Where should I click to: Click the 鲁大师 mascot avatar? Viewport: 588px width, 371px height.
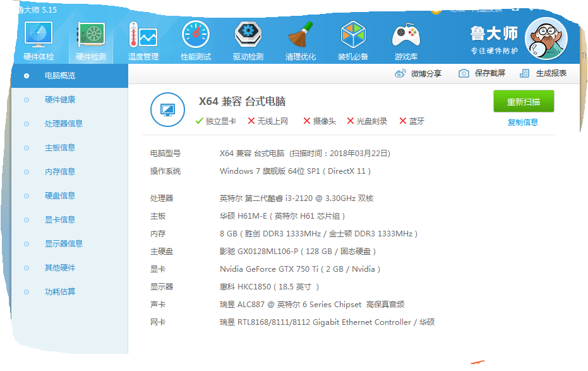546,39
